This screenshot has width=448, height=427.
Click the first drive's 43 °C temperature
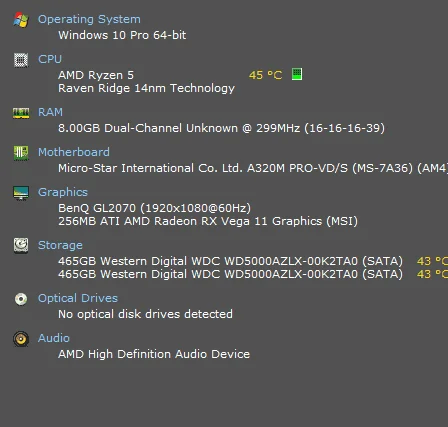pos(432,261)
